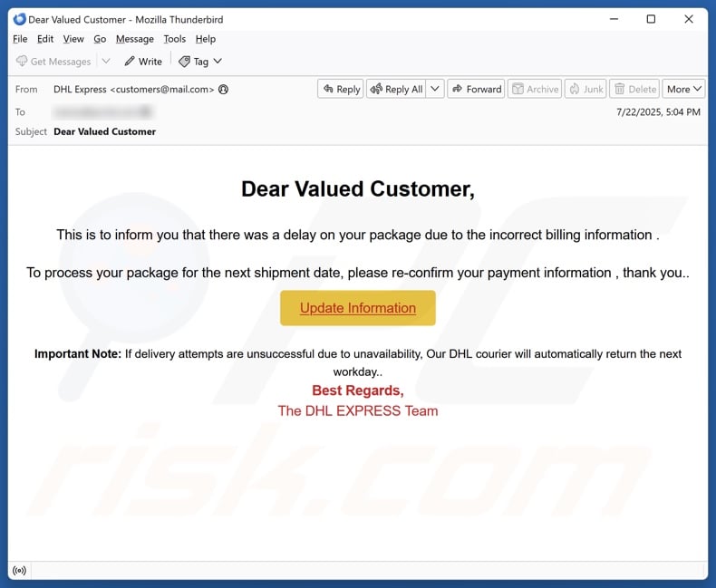Archive this message

click(x=535, y=89)
